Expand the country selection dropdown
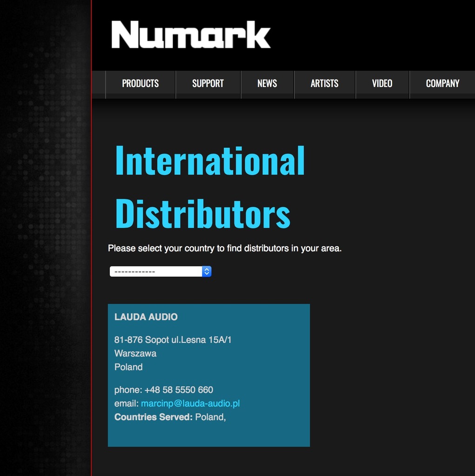The height and width of the screenshot is (476, 475). click(161, 271)
